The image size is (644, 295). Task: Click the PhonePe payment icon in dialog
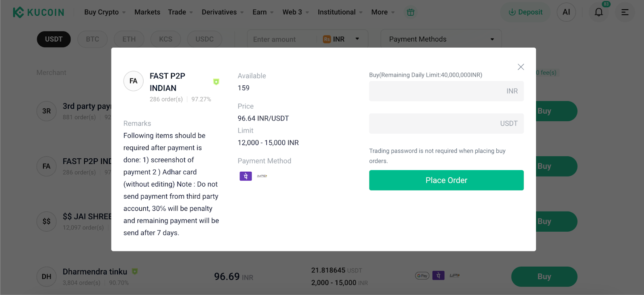246,176
